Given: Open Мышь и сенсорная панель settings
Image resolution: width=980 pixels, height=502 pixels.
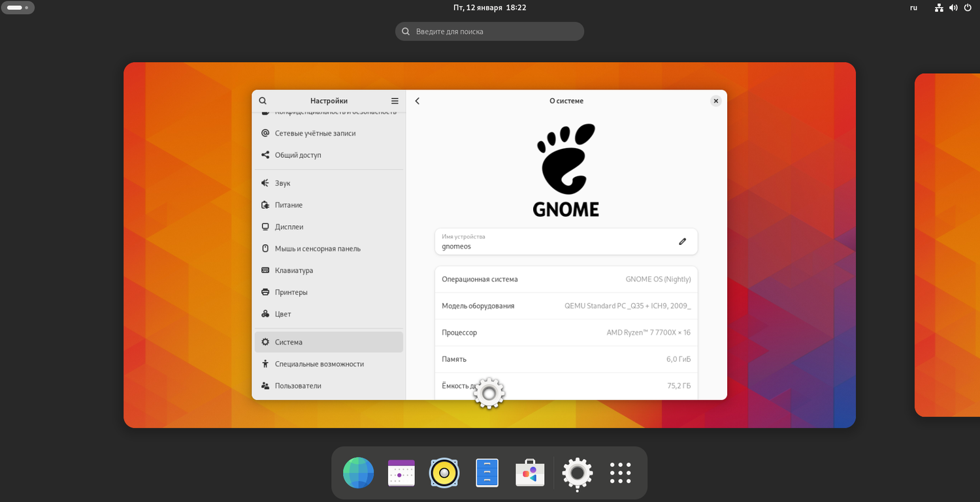Looking at the screenshot, I should point(329,249).
